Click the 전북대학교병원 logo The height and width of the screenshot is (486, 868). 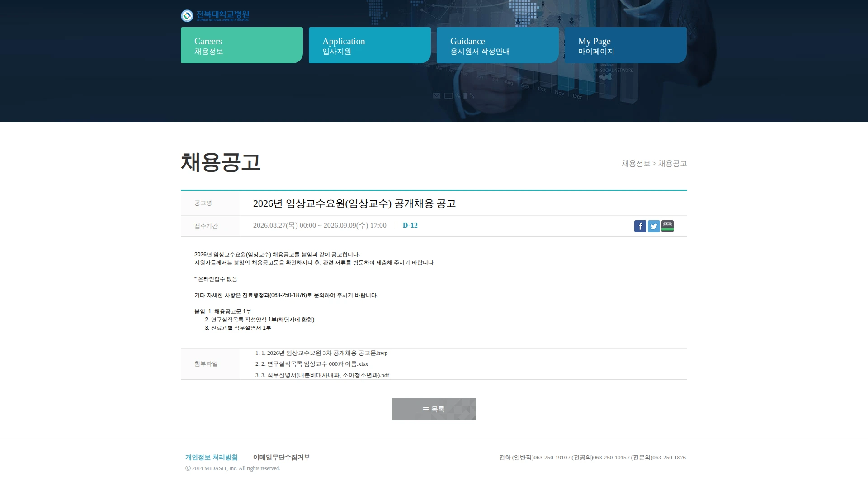tap(215, 16)
